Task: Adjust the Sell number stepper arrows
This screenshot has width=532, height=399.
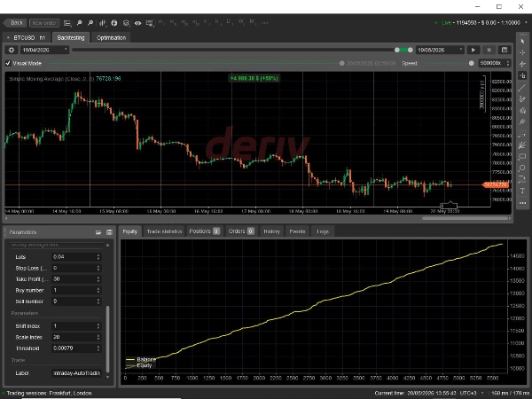Action: pyautogui.click(x=98, y=301)
